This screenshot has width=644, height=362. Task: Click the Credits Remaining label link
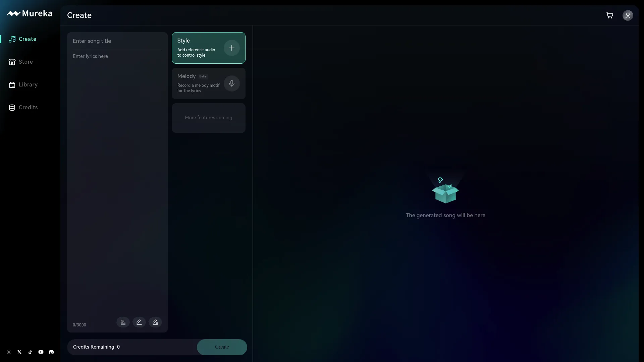[96, 347]
